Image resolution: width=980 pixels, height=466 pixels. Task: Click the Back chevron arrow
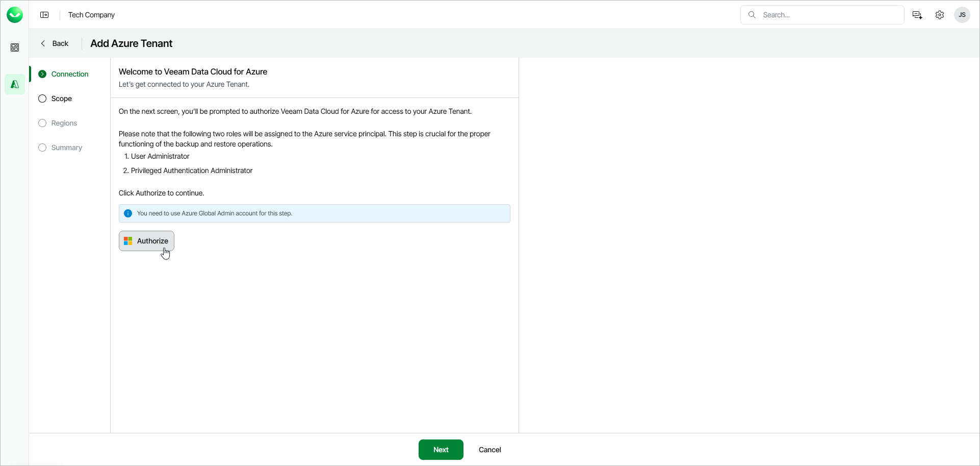[43, 43]
